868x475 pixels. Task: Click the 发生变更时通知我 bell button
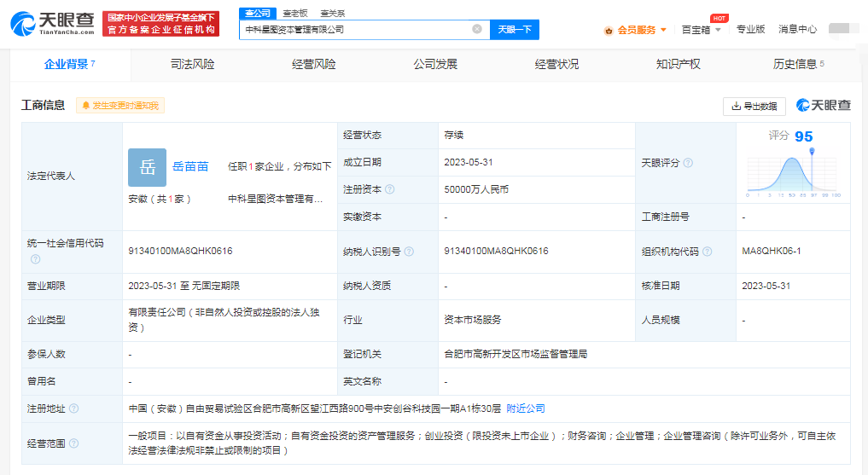(120, 106)
